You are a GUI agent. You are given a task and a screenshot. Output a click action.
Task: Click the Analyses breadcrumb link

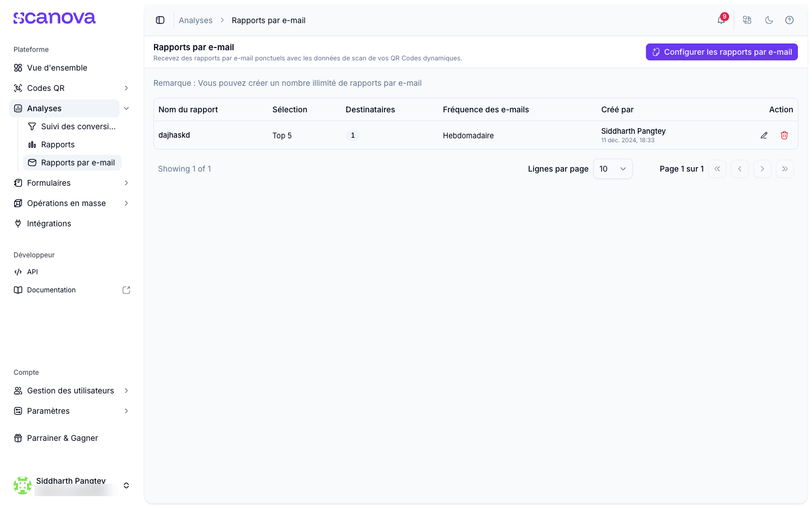click(x=196, y=20)
